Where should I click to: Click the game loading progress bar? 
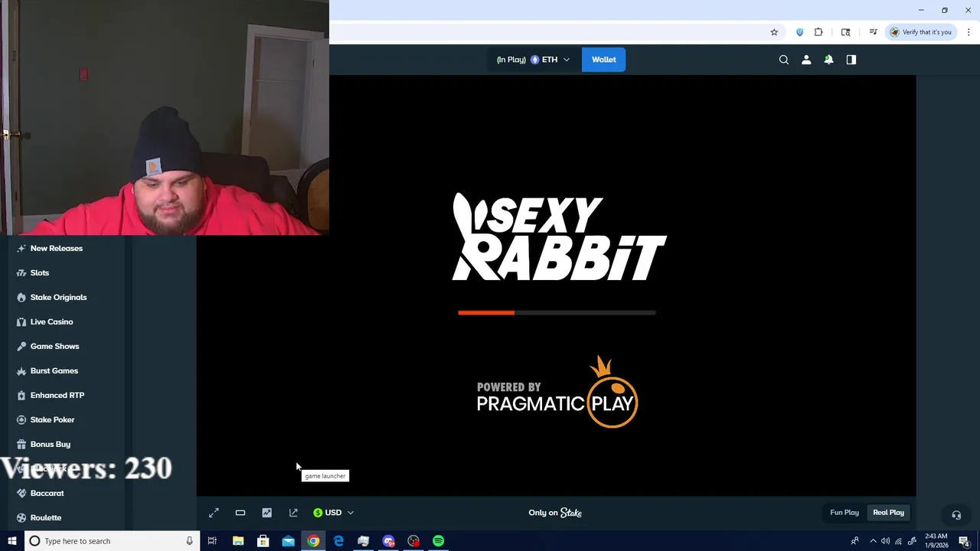point(557,312)
